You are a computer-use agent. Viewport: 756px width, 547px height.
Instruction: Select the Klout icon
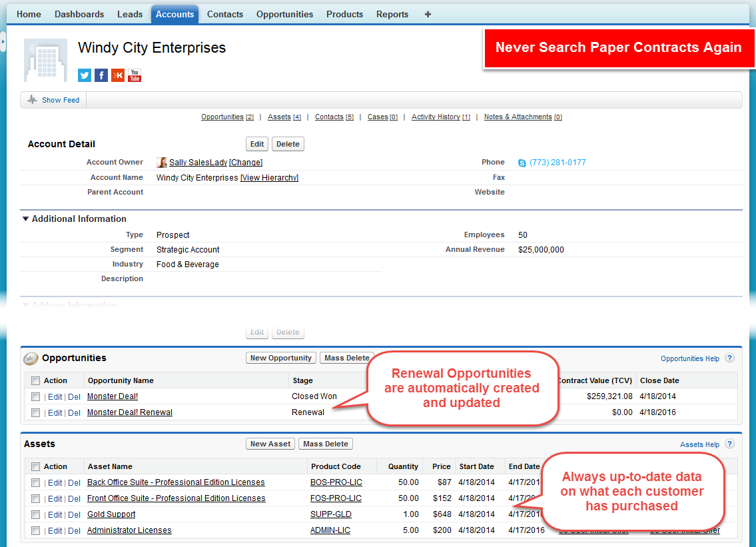[x=118, y=75]
